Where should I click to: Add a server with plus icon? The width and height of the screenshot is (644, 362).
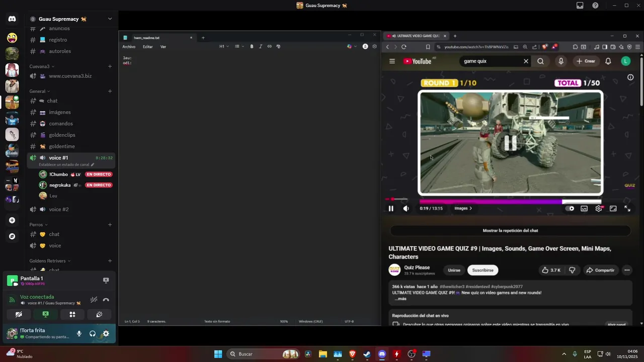pos(12,220)
